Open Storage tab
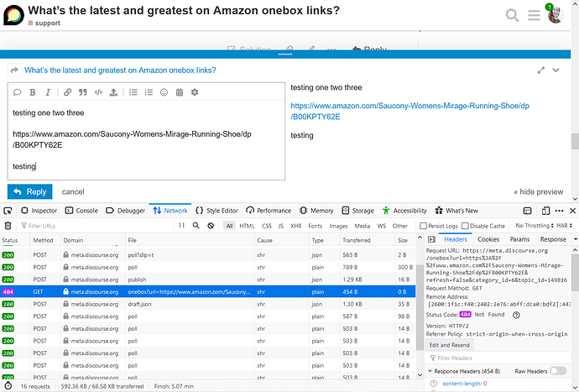The width and height of the screenshot is (579, 392). (x=357, y=211)
